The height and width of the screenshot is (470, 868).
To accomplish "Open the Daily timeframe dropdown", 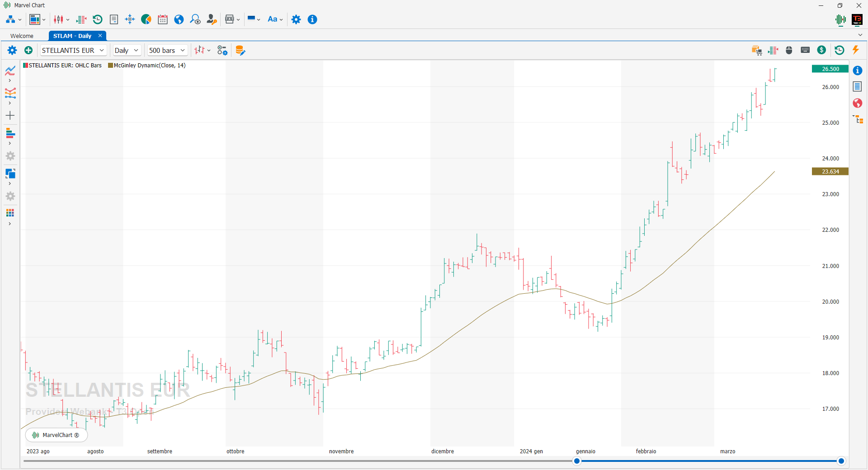I will coord(126,50).
